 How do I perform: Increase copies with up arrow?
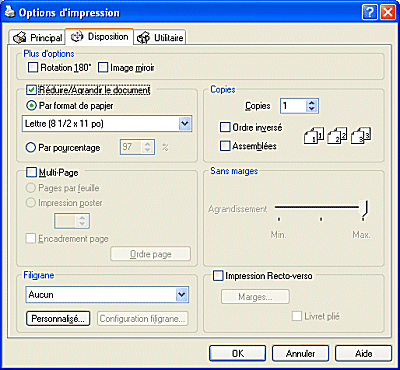312,103
